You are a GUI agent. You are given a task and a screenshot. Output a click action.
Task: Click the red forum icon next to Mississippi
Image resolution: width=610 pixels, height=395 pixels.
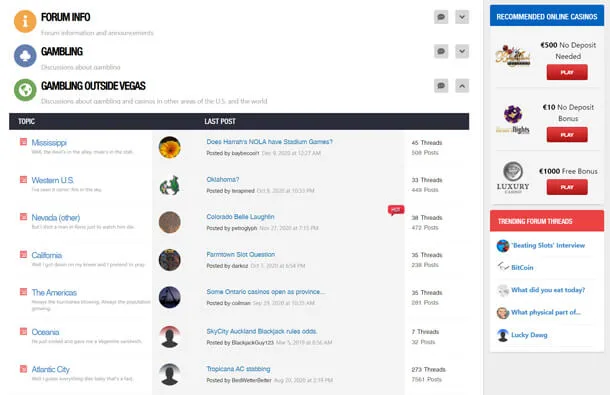pyautogui.click(x=23, y=142)
